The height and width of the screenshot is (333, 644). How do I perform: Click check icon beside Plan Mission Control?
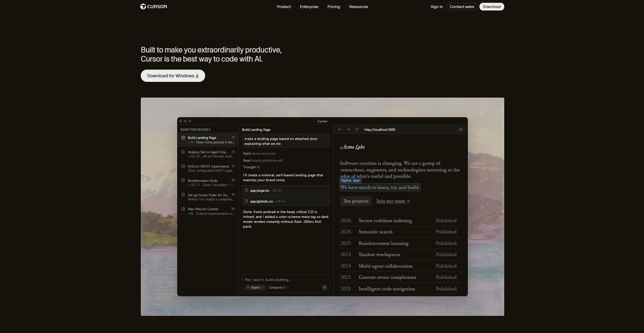(183, 209)
